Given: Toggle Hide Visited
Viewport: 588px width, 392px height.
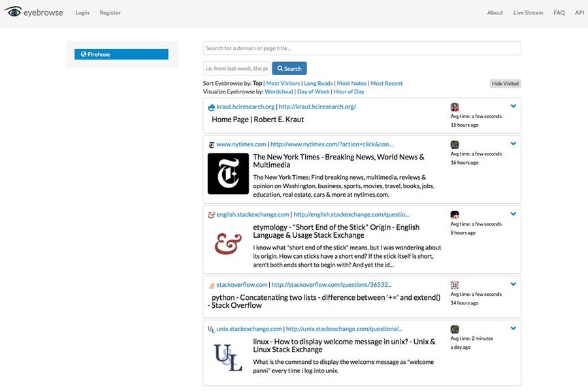Looking at the screenshot, I should pyautogui.click(x=506, y=83).
